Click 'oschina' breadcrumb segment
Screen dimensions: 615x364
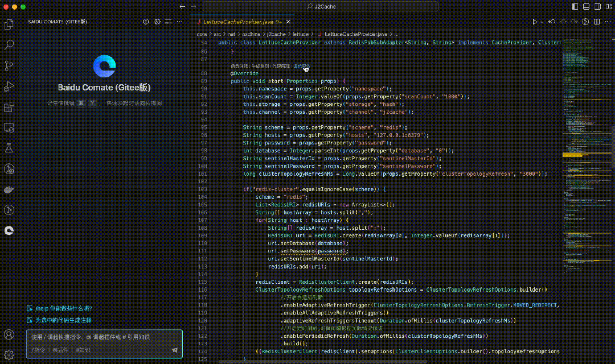[x=251, y=34]
